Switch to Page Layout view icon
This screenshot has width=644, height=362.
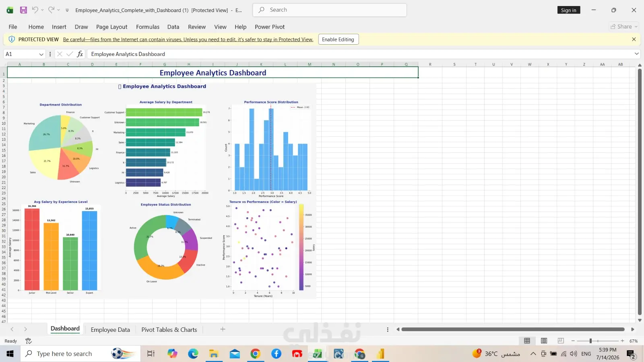click(x=544, y=341)
